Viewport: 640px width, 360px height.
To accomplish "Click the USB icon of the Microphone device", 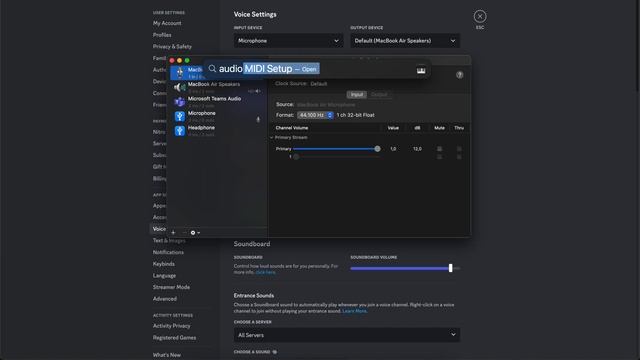I will [x=180, y=116].
